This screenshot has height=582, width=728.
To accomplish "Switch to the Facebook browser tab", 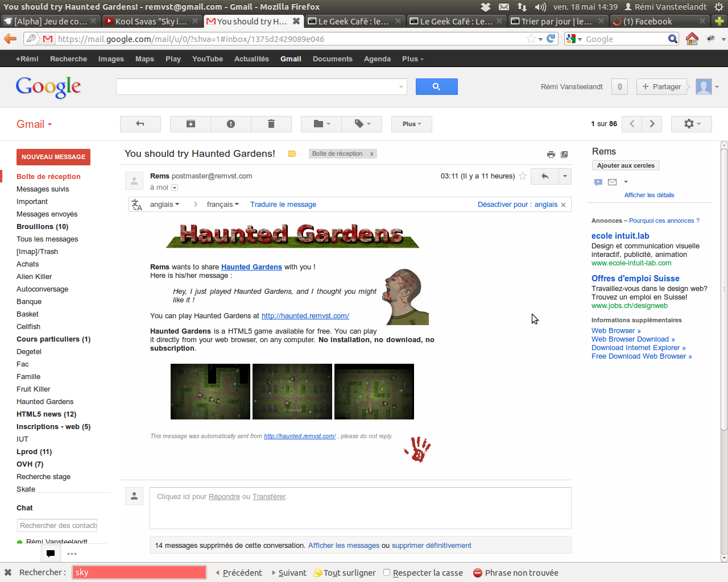I will (x=653, y=22).
